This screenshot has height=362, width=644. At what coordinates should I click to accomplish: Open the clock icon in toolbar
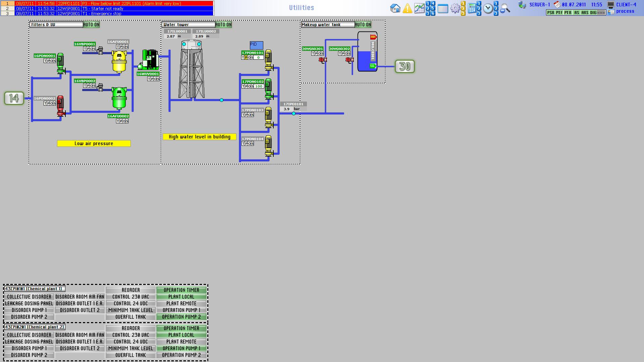click(488, 8)
